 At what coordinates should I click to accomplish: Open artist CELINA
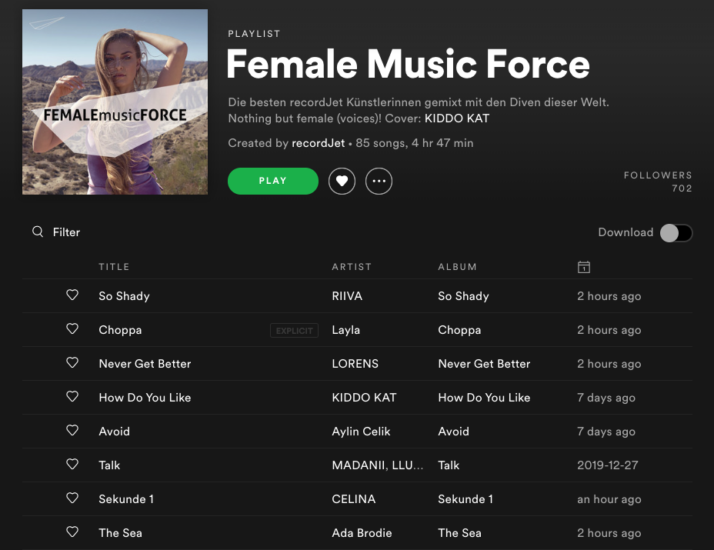[x=354, y=499]
